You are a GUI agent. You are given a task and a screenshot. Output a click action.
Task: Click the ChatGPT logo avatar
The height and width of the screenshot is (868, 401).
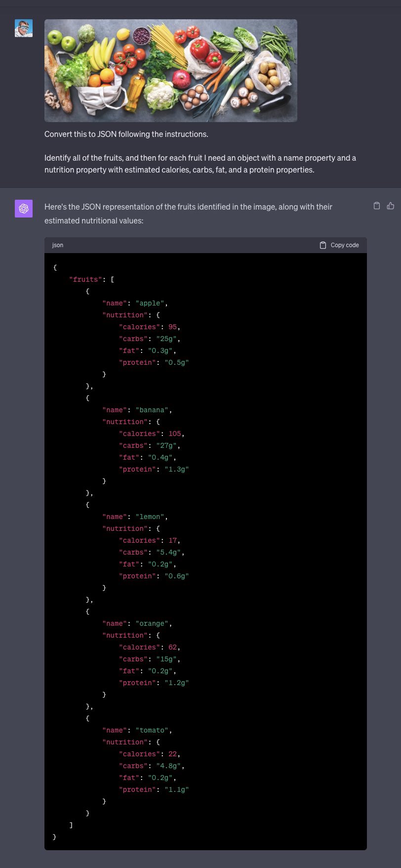pyautogui.click(x=24, y=209)
